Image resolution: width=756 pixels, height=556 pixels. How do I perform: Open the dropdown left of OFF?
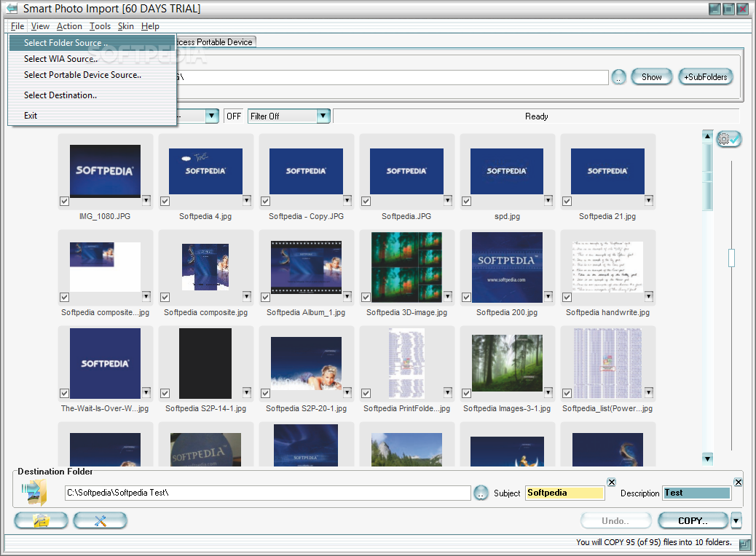(x=212, y=116)
